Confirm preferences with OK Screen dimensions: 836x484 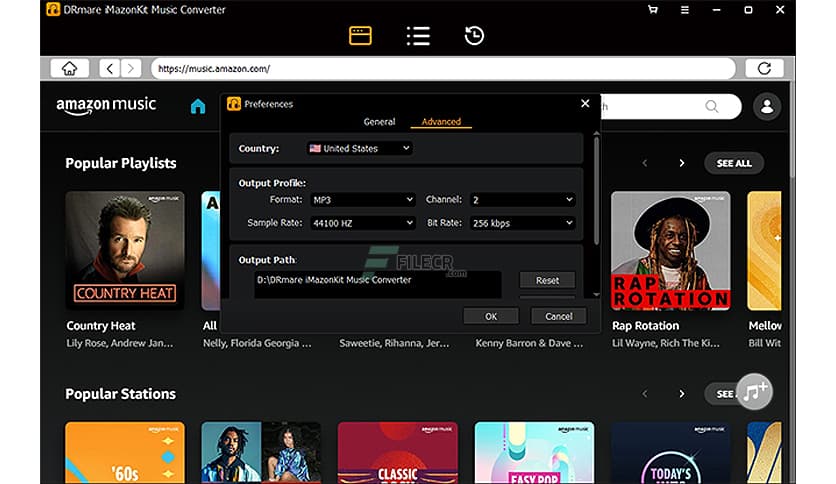(491, 316)
